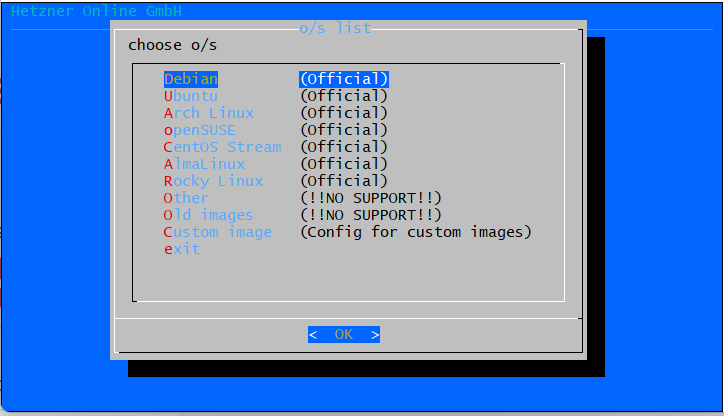The image size is (724, 416).
Task: Select AlmaLinux from the menu
Action: coord(204,164)
